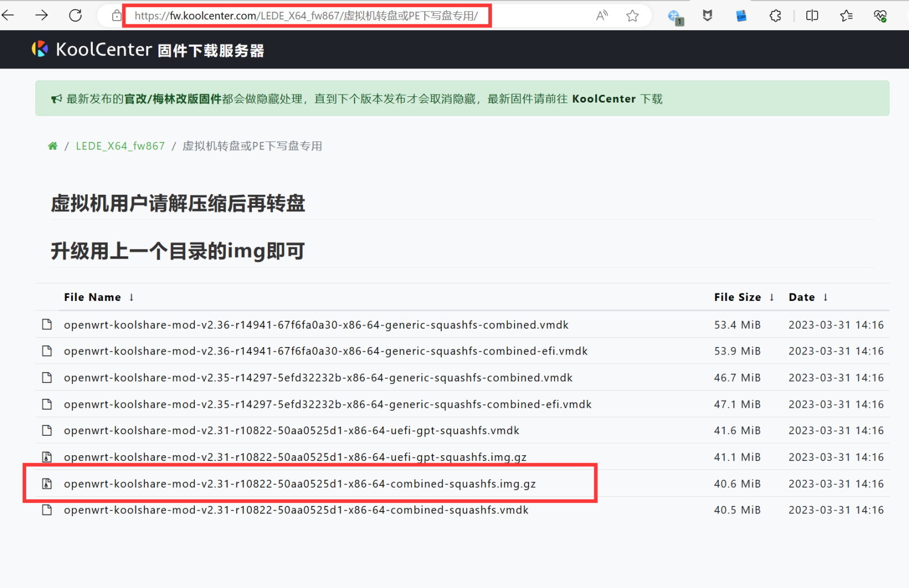Click the file icon of v2.31 combined-squashfs.vmdk

pos(47,509)
